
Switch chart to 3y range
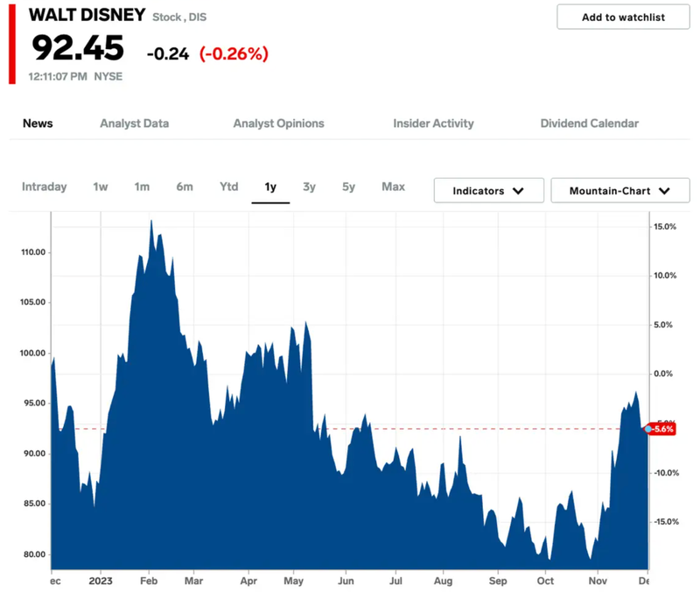(x=309, y=187)
